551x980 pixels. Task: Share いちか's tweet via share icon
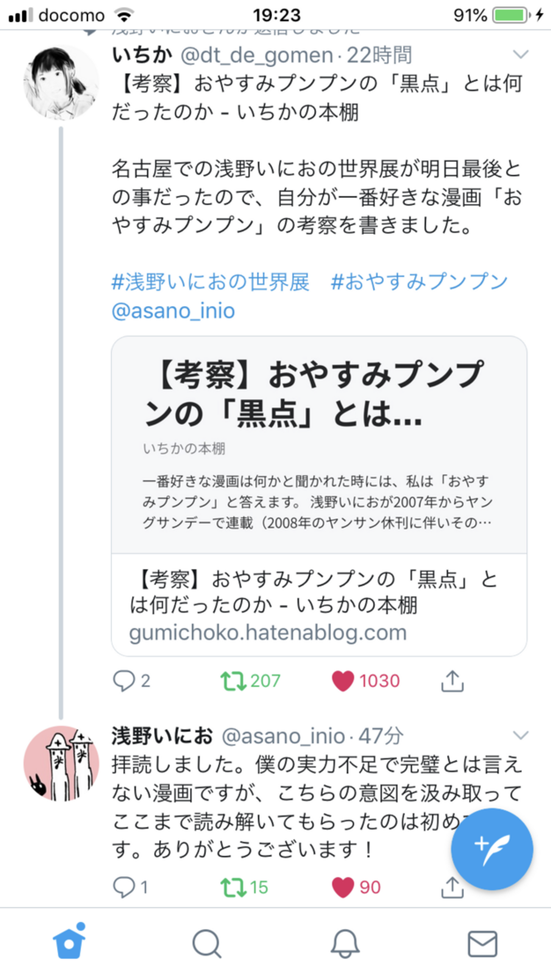(x=452, y=681)
